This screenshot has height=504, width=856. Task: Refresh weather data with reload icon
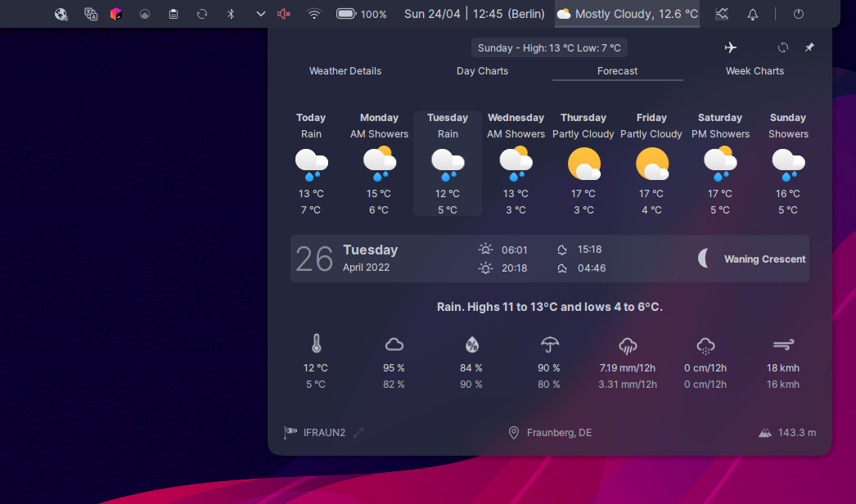(x=783, y=47)
